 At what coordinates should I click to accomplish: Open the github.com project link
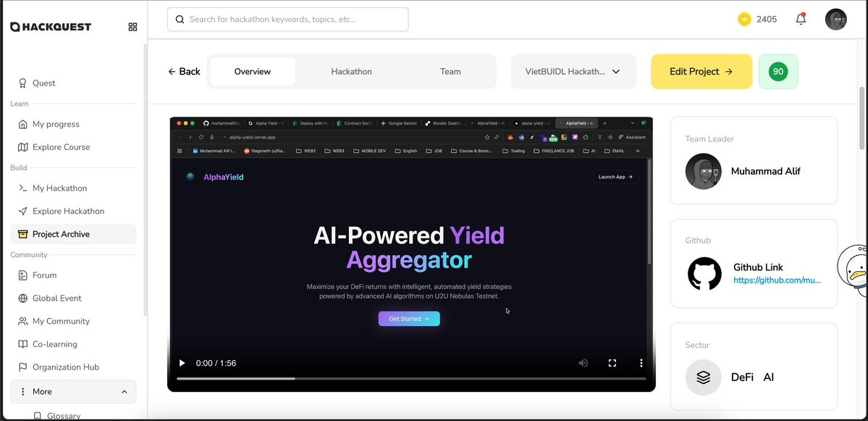(x=778, y=280)
